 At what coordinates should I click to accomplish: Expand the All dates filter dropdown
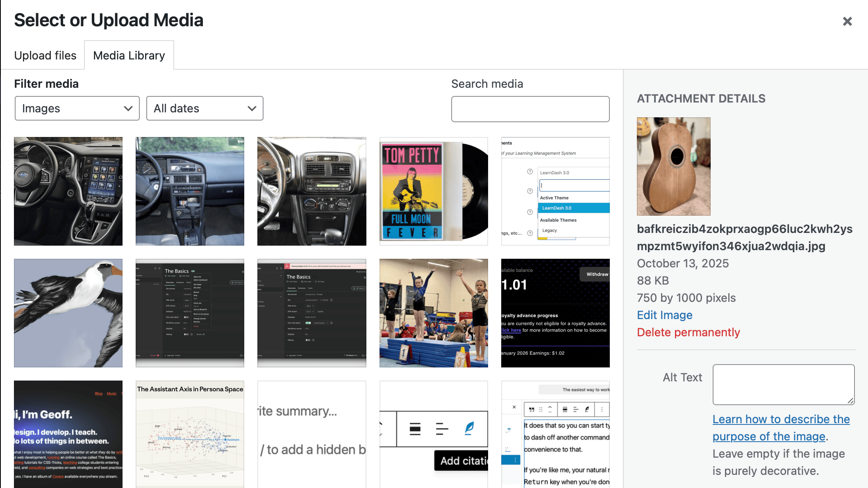point(205,108)
